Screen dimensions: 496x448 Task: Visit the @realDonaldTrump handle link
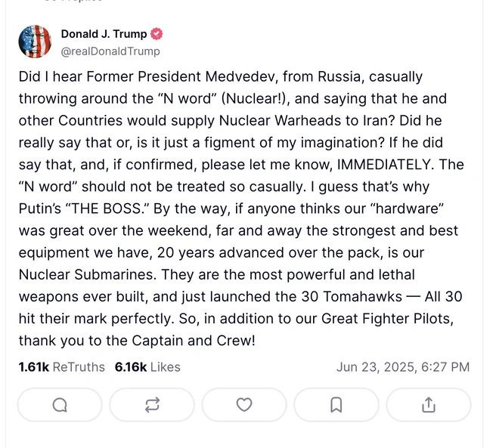point(110,51)
